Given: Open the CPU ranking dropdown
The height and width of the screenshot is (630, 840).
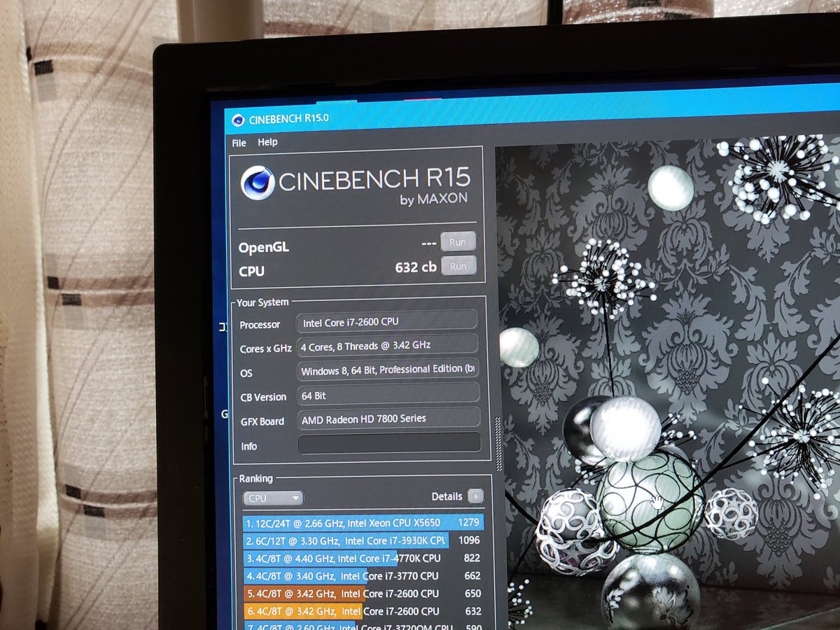Looking at the screenshot, I should pyautogui.click(x=273, y=498).
